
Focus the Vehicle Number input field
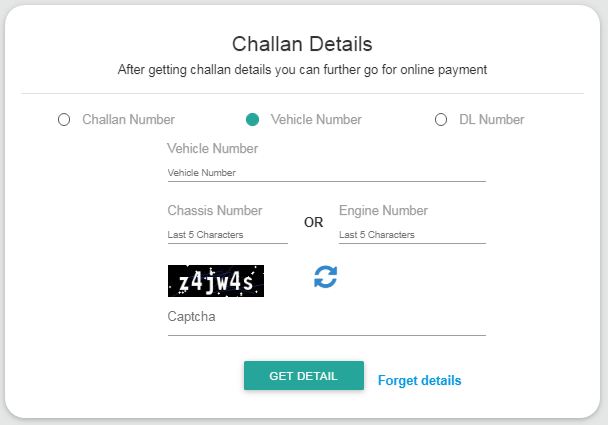326,172
